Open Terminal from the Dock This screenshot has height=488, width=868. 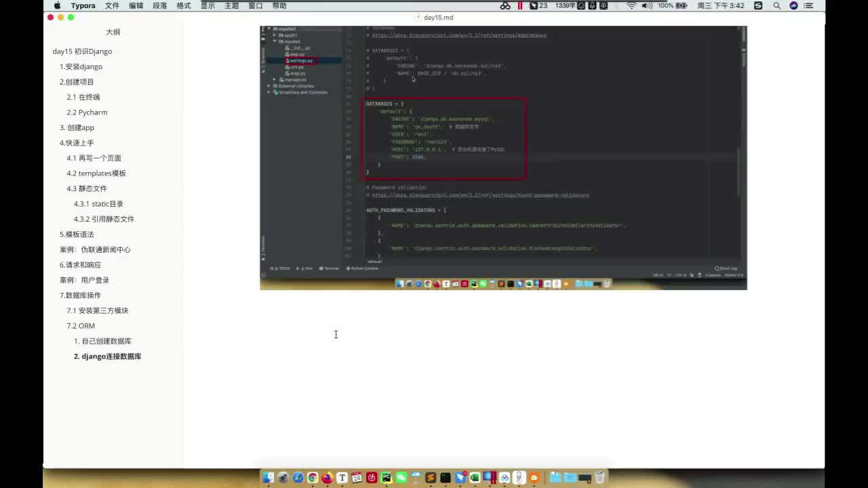pos(446,478)
